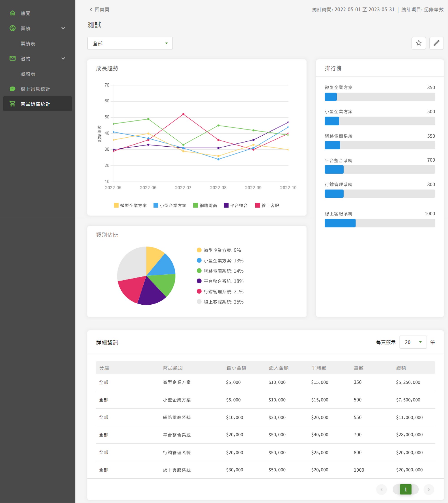Click the chat bubble icon for 線上訊息統計
This screenshot has height=503, width=448.
(13, 89)
